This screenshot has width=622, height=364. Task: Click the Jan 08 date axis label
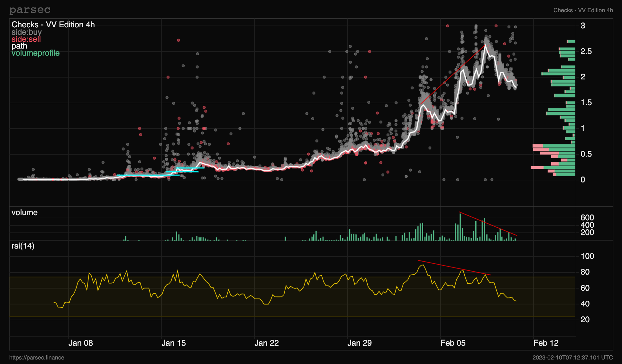click(80, 343)
